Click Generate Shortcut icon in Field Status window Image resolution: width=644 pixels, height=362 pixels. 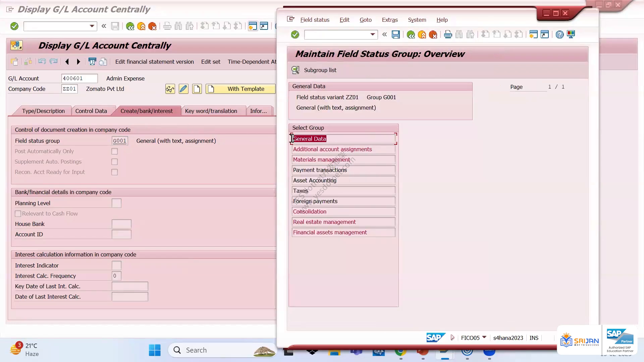(545, 35)
